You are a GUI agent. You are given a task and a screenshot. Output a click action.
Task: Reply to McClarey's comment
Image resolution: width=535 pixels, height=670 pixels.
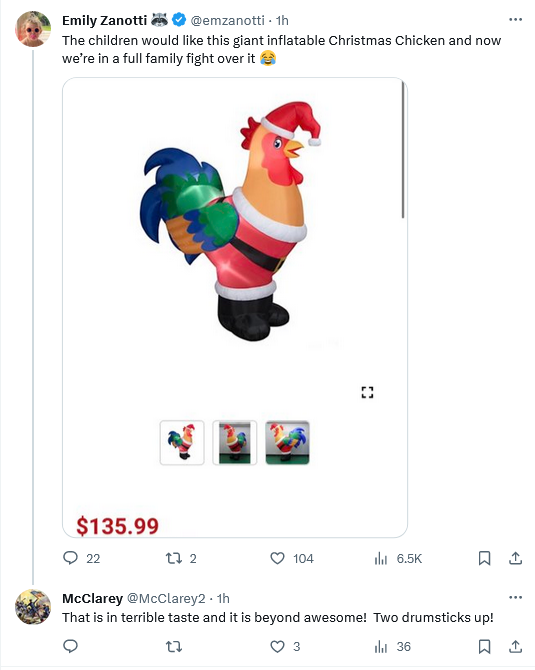click(x=71, y=646)
